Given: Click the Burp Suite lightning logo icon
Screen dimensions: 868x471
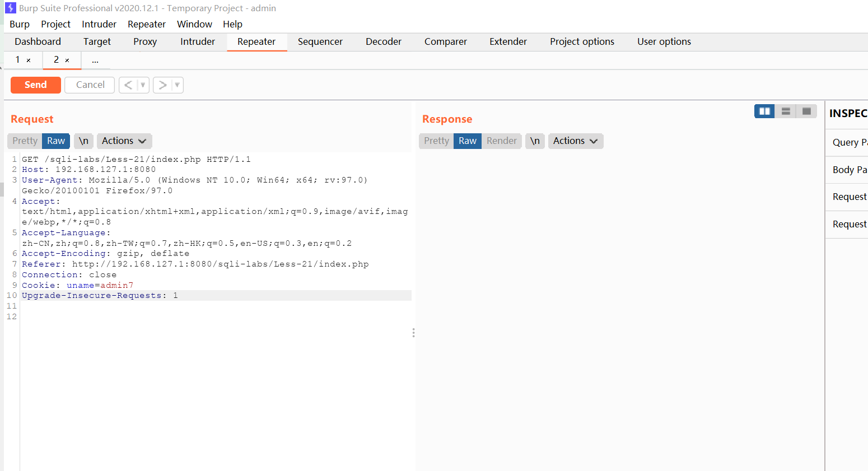Looking at the screenshot, I should [11, 8].
